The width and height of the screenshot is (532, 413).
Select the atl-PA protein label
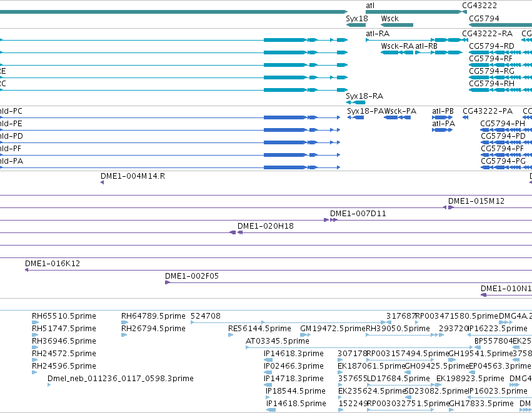[443, 124]
